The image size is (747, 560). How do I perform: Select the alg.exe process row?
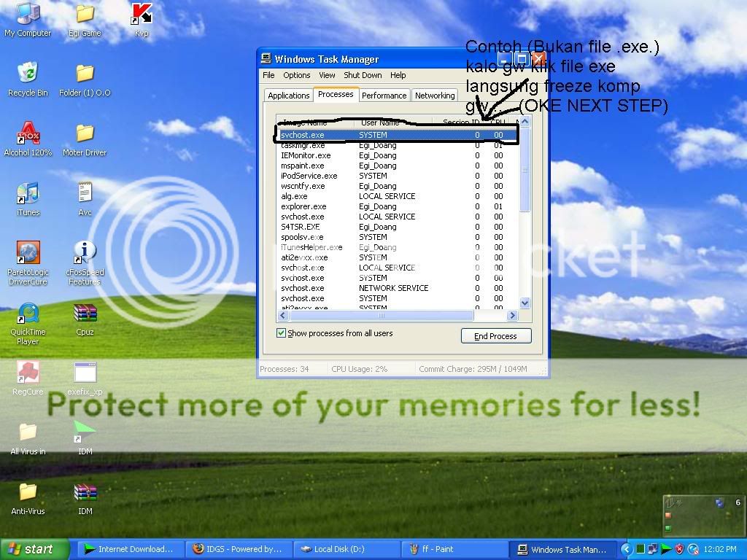point(398,196)
